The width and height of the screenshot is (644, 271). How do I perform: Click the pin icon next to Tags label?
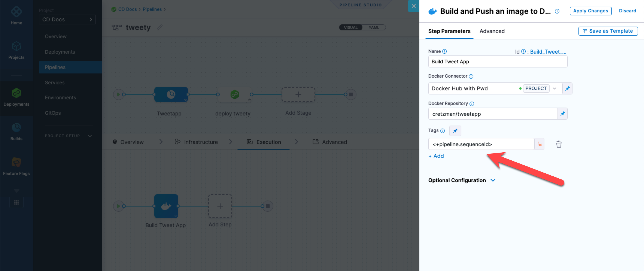point(455,131)
